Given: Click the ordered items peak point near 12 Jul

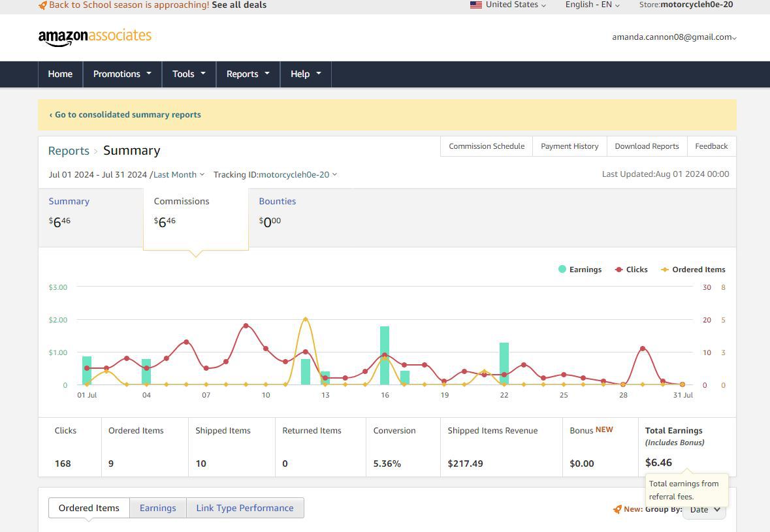Looking at the screenshot, I should [x=306, y=319].
